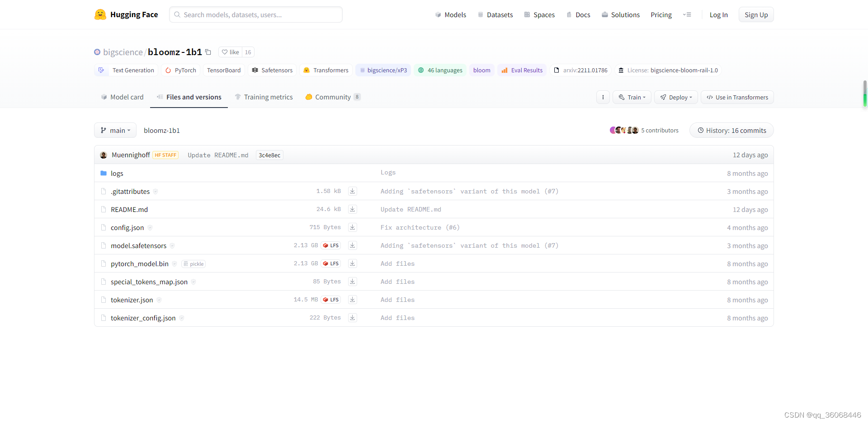Open Solutions in top navigation

(x=621, y=15)
